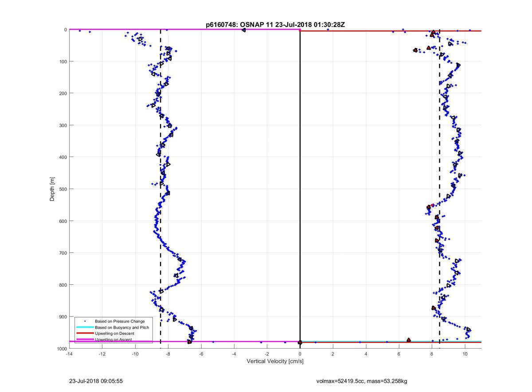Click legend entry Based on Buoyancy and Pitch

(122, 327)
